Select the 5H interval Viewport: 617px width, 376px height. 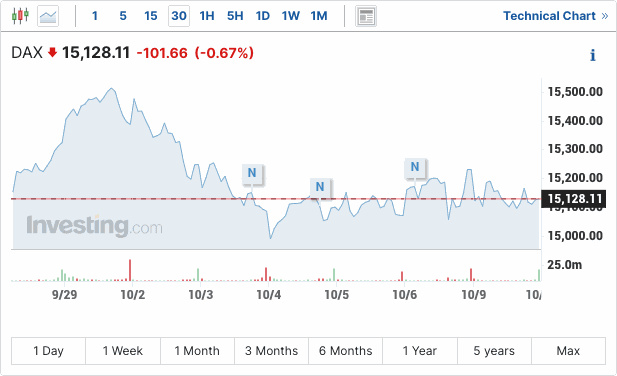click(235, 16)
